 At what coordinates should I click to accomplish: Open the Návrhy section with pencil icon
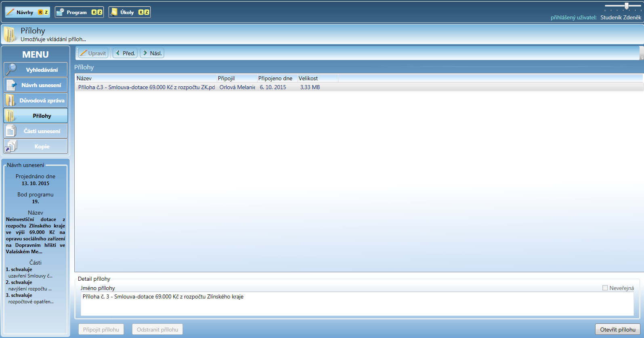tap(27, 12)
